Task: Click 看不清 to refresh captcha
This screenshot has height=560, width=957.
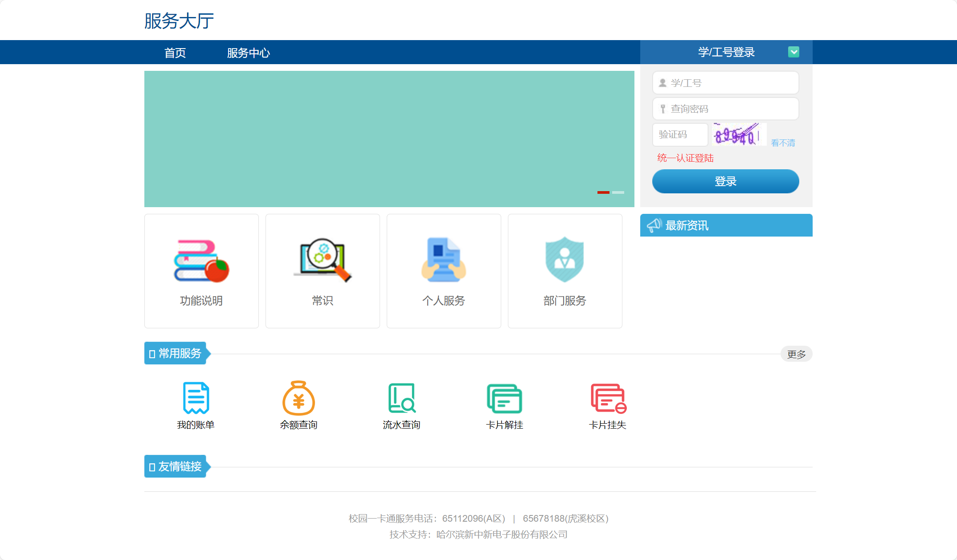Action: coord(783,143)
